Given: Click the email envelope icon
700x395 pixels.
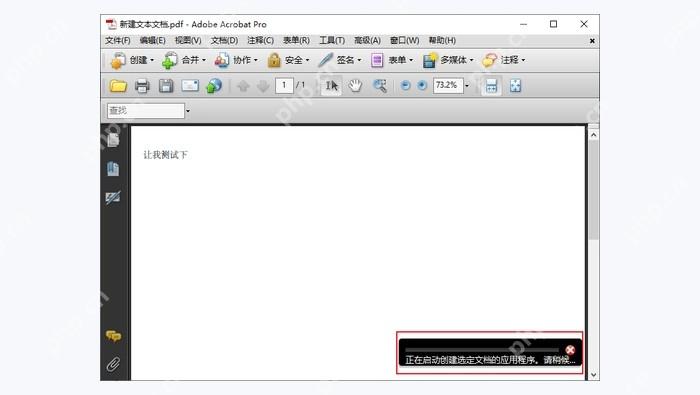Looking at the screenshot, I should point(190,86).
